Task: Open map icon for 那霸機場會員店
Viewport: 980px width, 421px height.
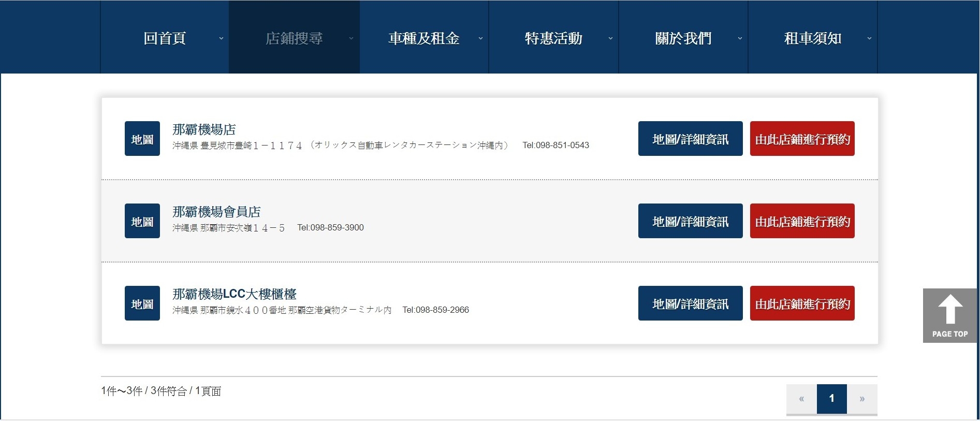Action: (142, 221)
